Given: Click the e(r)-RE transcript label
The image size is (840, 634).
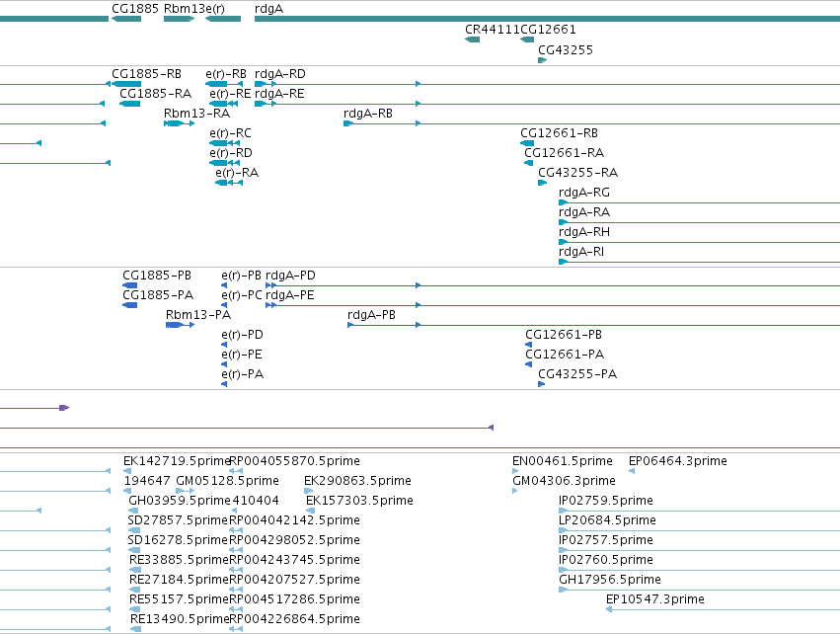Looking at the screenshot, I should 230,93.
